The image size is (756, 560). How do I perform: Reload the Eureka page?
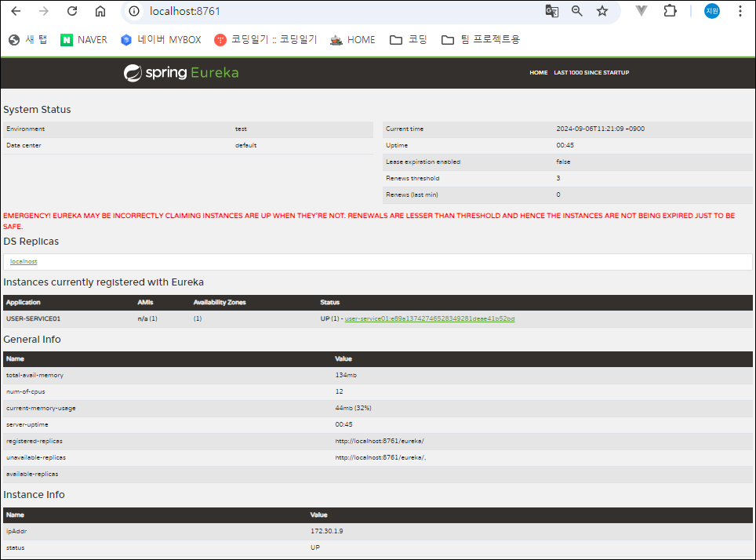pyautogui.click(x=72, y=11)
